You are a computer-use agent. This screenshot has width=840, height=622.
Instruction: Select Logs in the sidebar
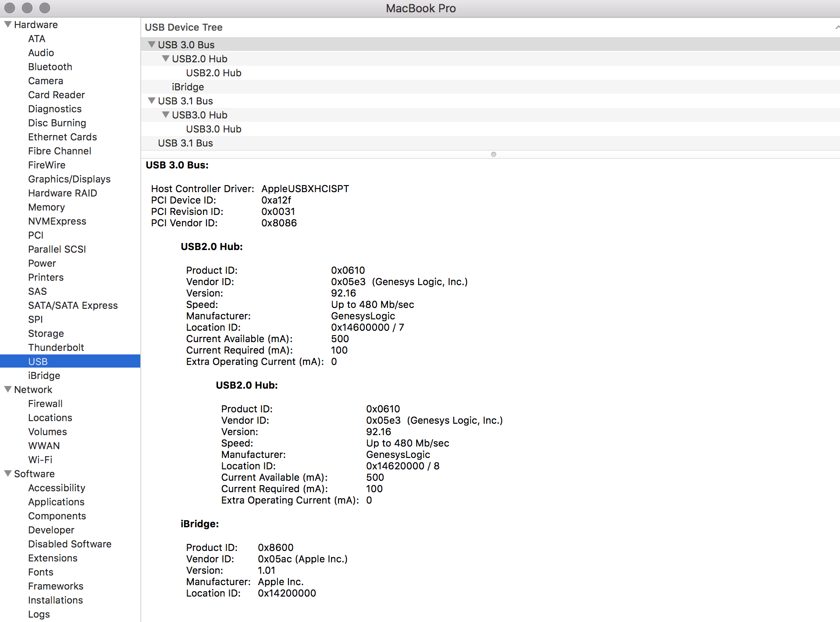coord(39,614)
